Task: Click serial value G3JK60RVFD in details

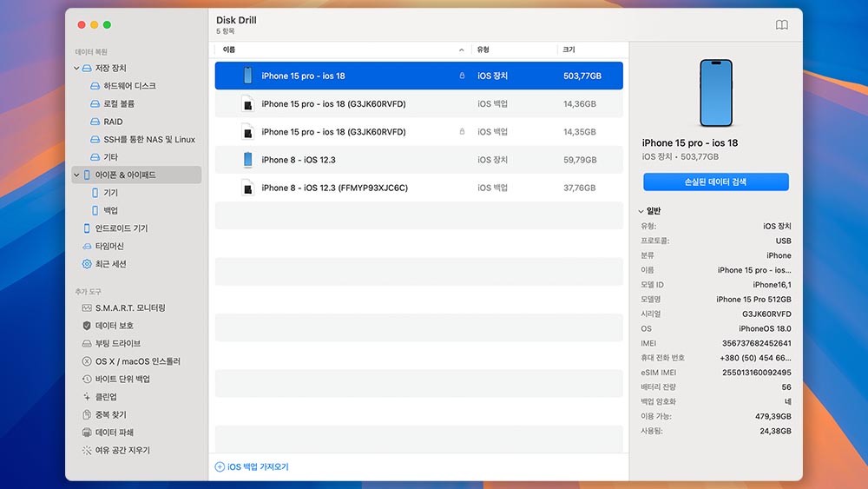Action: pos(766,314)
